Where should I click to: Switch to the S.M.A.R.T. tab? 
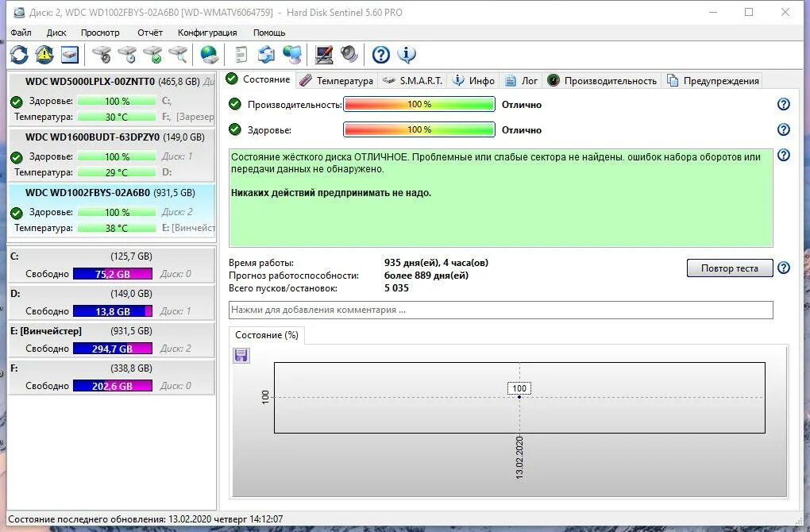click(412, 80)
